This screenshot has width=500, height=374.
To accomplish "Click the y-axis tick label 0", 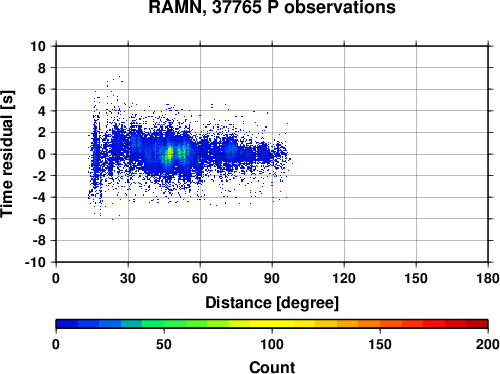I will pyautogui.click(x=42, y=154).
